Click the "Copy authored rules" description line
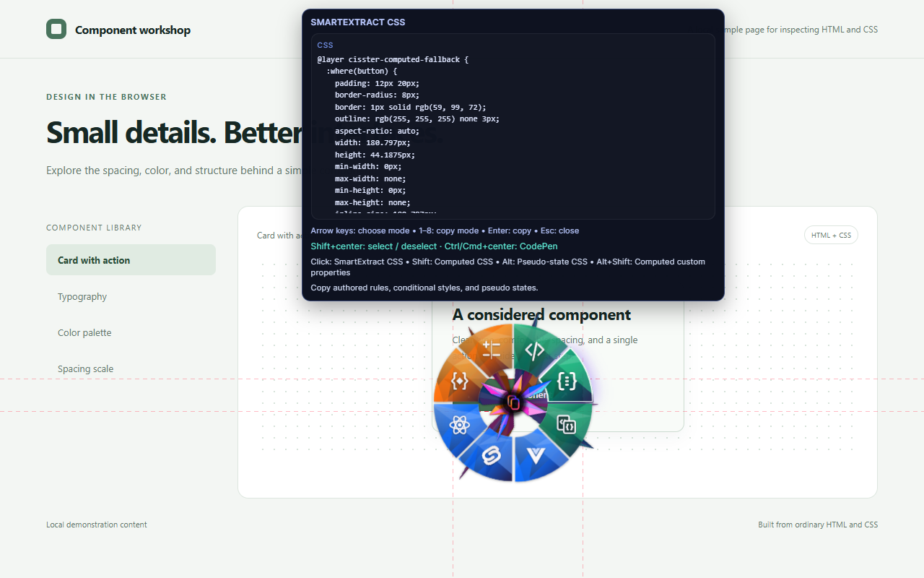 tap(424, 288)
